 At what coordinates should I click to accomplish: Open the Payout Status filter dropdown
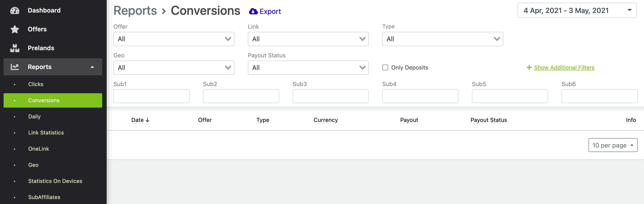[308, 68]
